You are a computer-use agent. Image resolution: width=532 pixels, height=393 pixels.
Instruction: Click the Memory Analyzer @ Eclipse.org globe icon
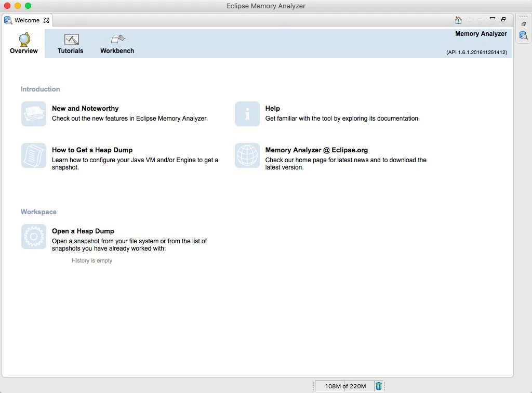(x=247, y=155)
